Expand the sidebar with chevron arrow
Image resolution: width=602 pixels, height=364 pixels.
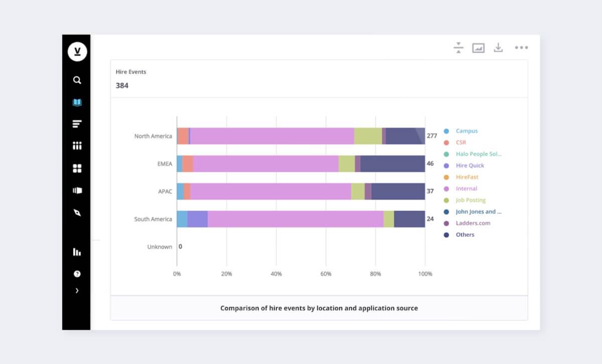tap(77, 290)
